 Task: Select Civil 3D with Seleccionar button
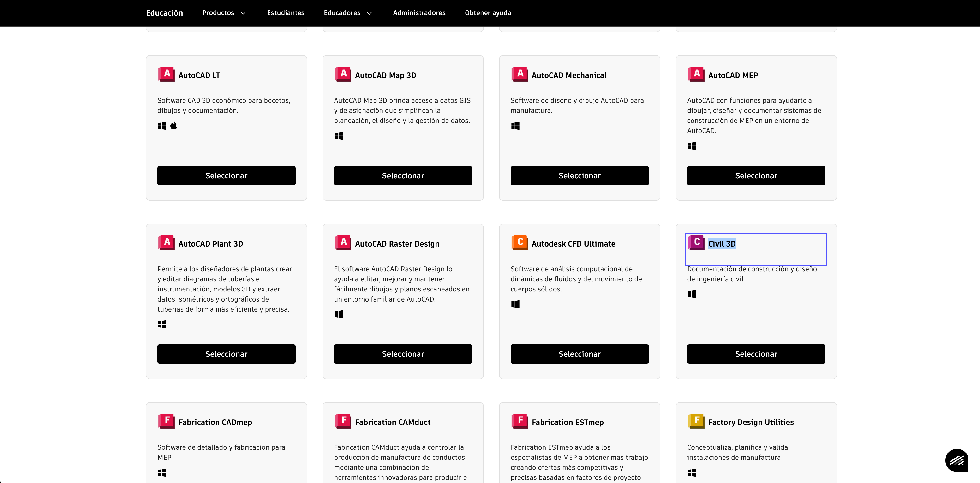coord(756,354)
